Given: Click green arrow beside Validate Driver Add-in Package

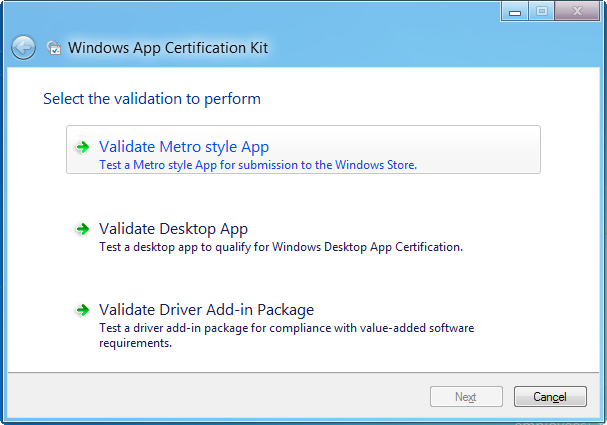Looking at the screenshot, I should tap(82, 310).
